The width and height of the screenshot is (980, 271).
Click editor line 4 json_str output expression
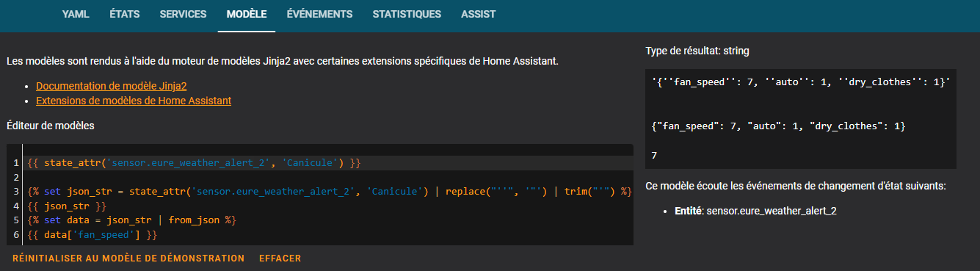pyautogui.click(x=66, y=206)
